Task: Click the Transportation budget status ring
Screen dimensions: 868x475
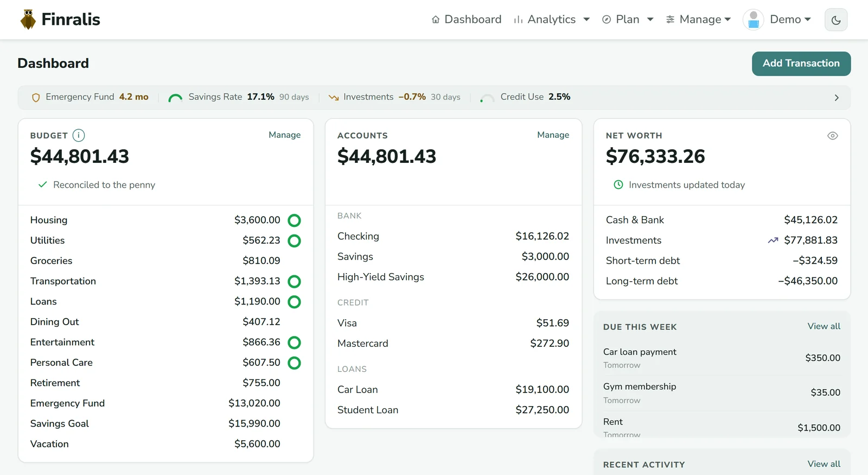Action: tap(294, 281)
